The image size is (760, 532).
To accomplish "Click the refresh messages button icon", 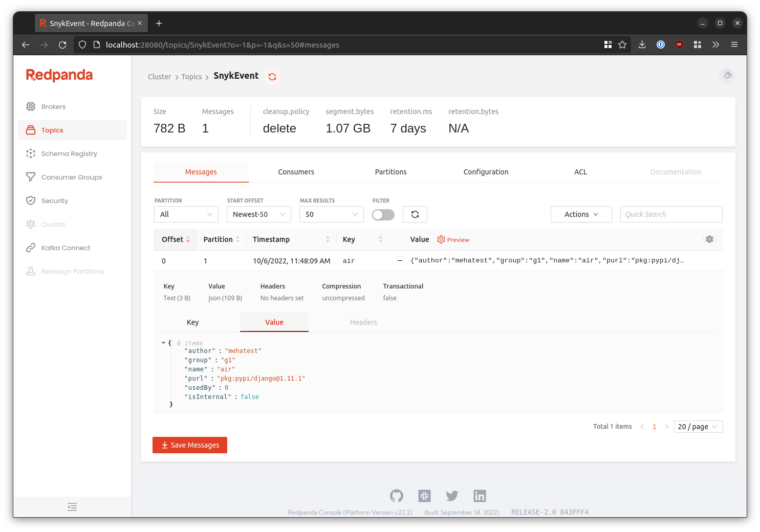I will (415, 214).
